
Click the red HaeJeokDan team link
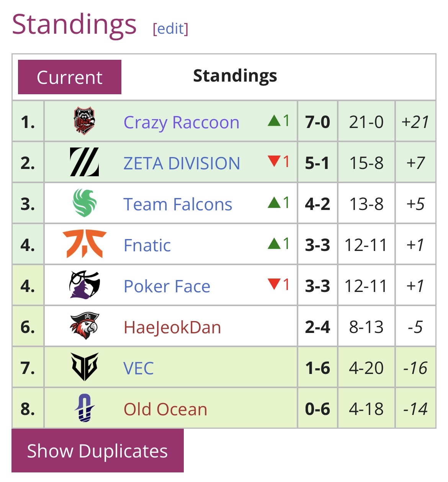click(x=172, y=328)
